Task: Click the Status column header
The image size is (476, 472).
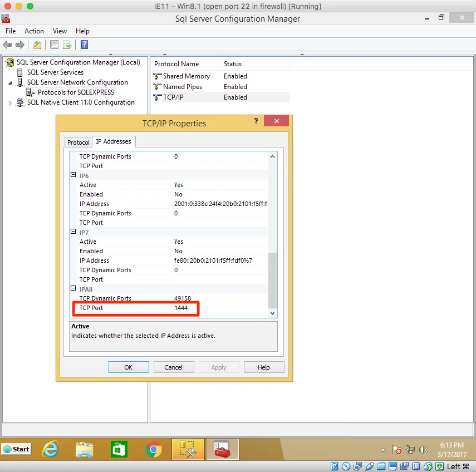Action: click(233, 64)
